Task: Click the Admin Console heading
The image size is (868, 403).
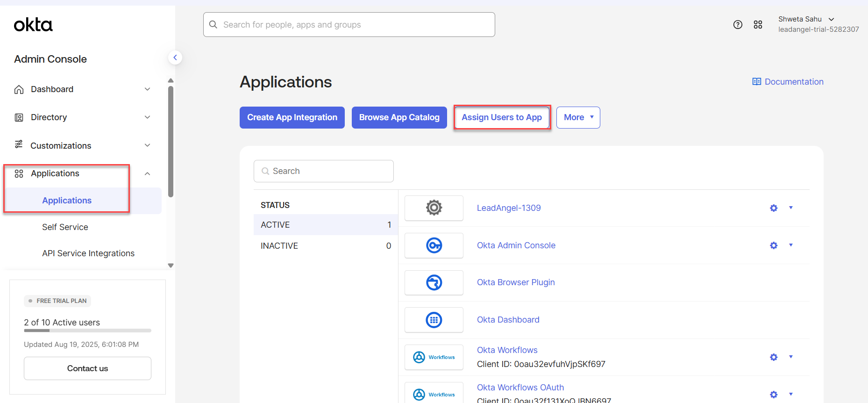Action: click(x=50, y=59)
